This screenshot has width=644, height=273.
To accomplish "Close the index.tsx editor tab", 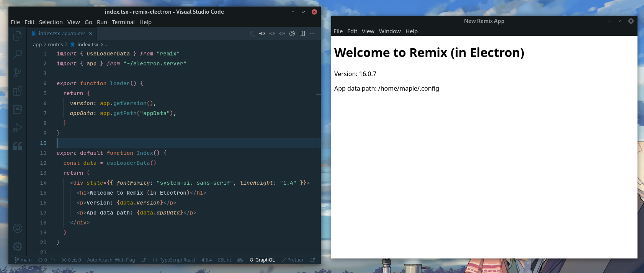I will point(91,34).
